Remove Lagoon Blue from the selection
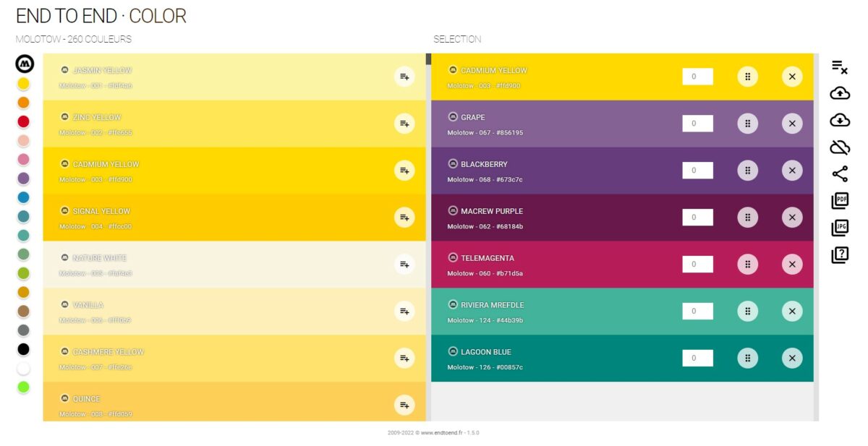 click(x=792, y=359)
